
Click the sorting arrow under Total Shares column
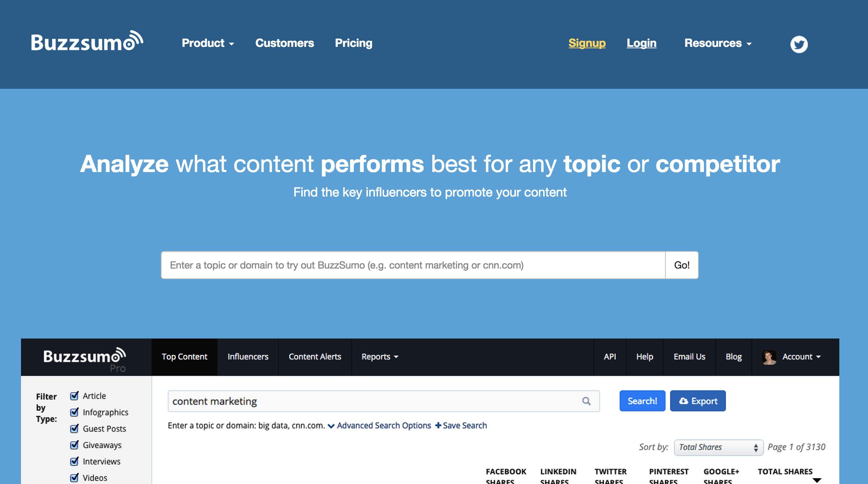816,480
